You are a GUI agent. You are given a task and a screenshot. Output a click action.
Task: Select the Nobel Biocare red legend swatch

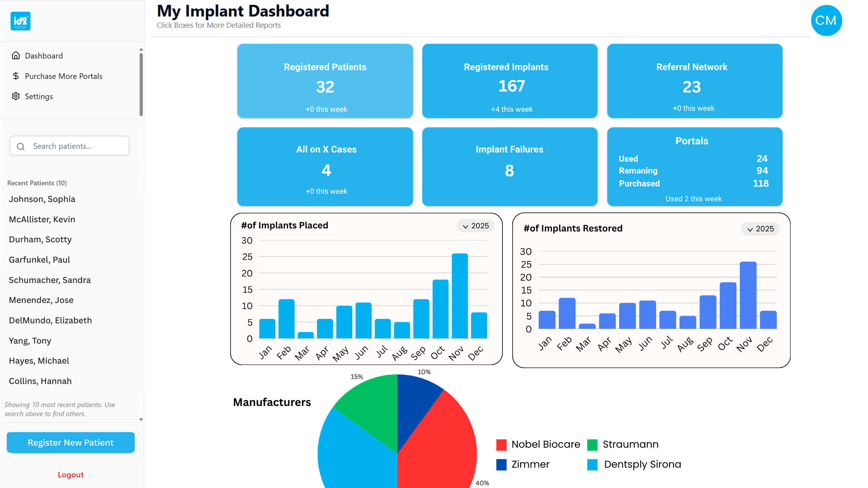(x=502, y=444)
